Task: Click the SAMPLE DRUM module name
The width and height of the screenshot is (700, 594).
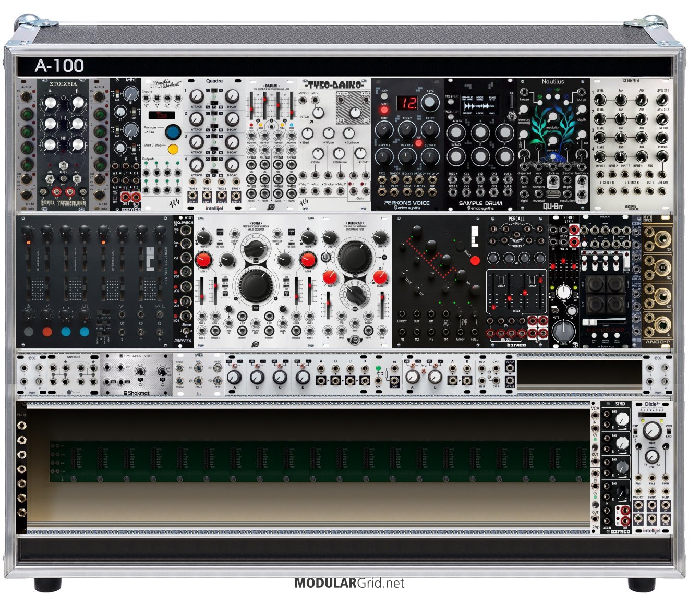Action: [x=480, y=203]
